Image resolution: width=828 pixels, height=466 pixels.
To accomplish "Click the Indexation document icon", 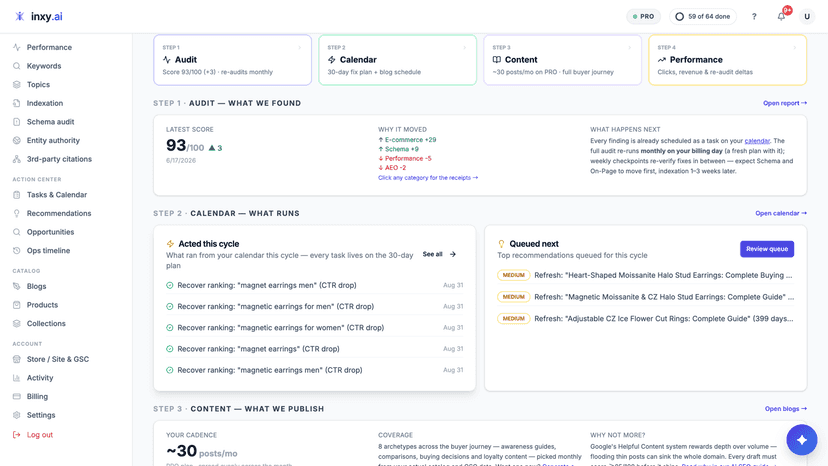I will 17,103.
